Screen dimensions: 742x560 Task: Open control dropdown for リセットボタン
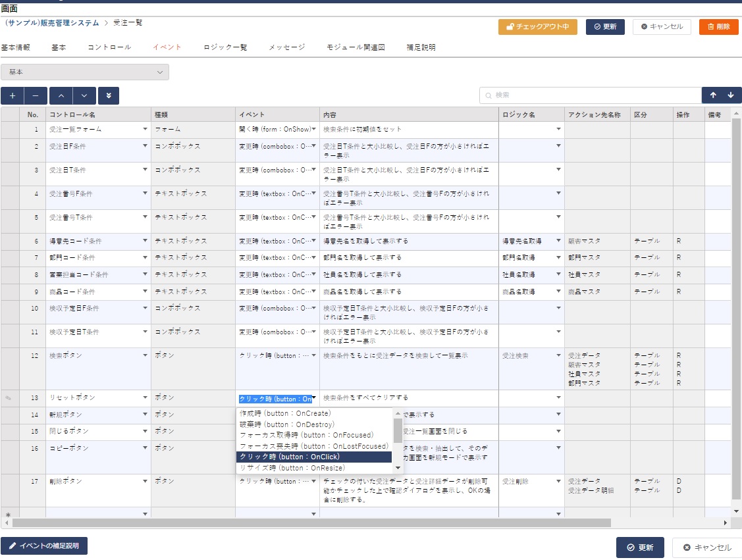[145, 397]
